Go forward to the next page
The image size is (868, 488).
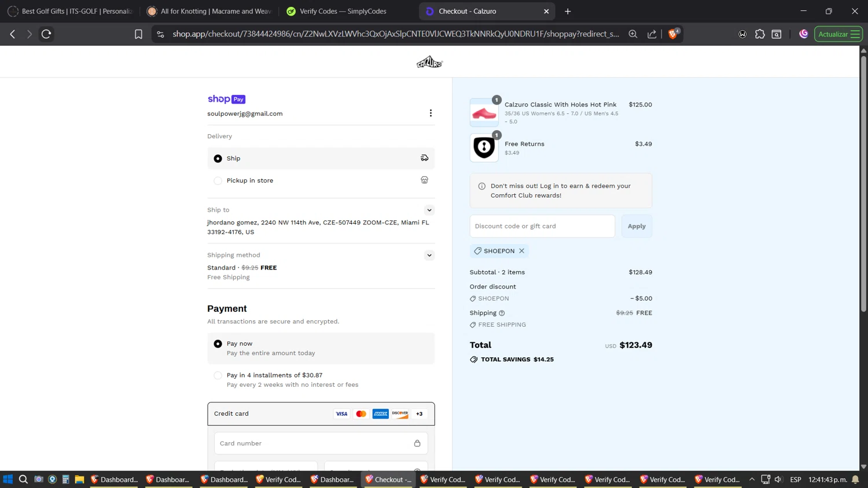(29, 34)
